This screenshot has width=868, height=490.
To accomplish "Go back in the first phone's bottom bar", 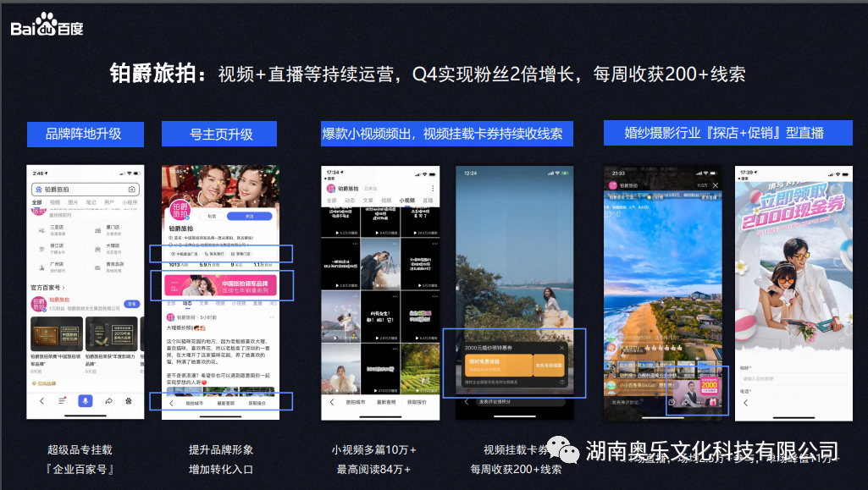I will tap(42, 400).
